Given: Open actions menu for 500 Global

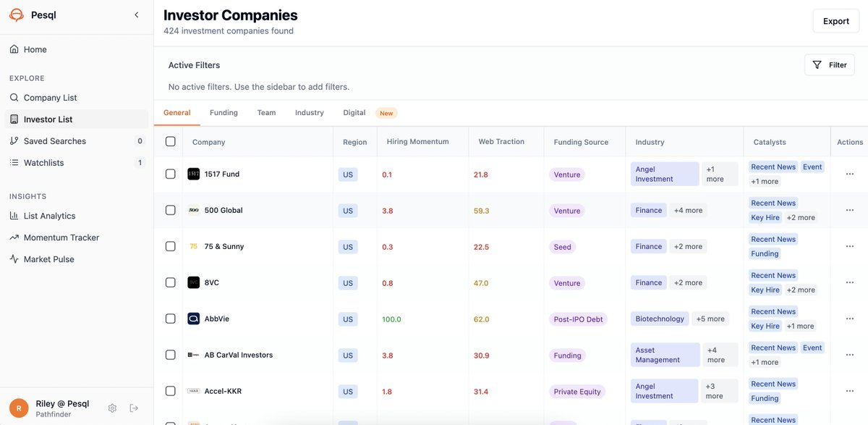Looking at the screenshot, I should click(x=849, y=210).
